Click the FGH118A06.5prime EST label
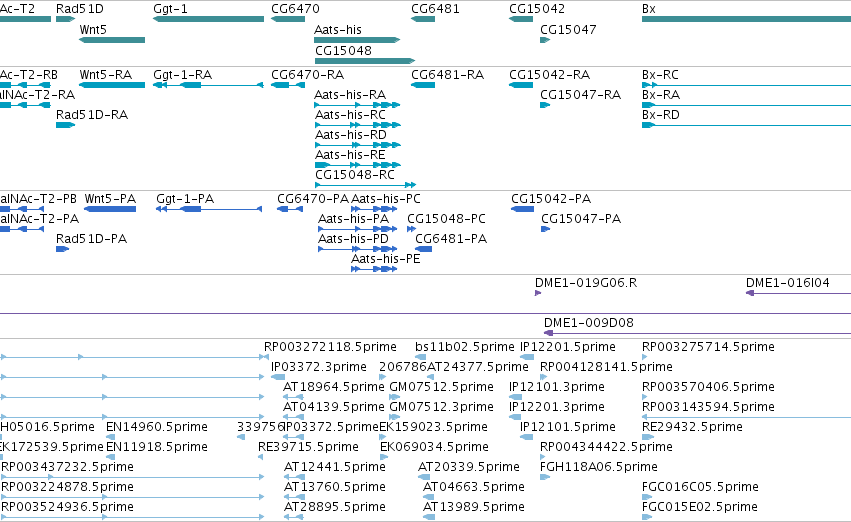Viewport: 851px width, 522px height. click(x=599, y=467)
